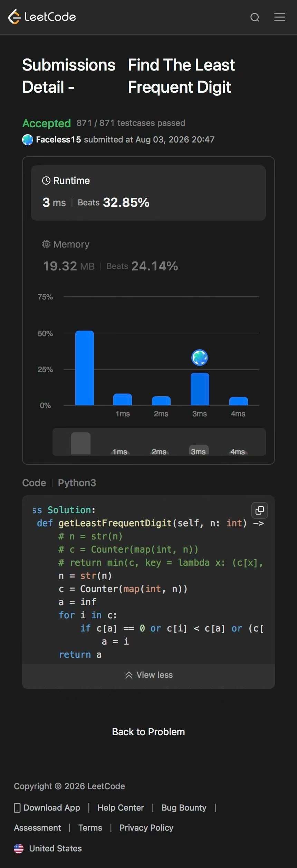Image resolution: width=297 pixels, height=868 pixels.
Task: Collapse code with View less
Action: pyautogui.click(x=148, y=675)
